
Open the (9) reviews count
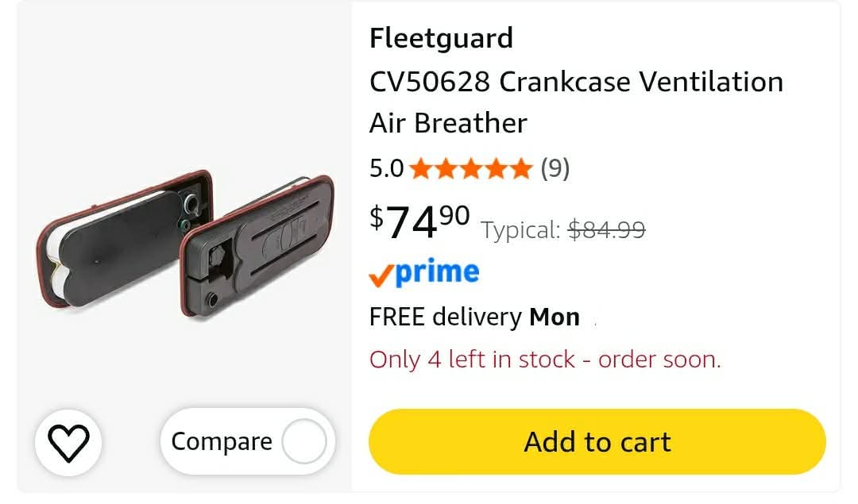pos(555,168)
